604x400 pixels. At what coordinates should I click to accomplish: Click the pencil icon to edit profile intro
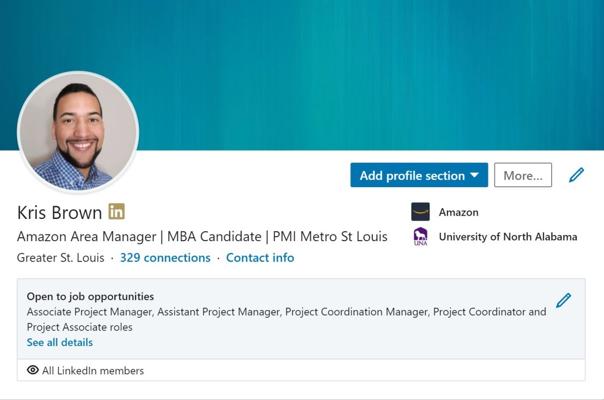point(576,175)
